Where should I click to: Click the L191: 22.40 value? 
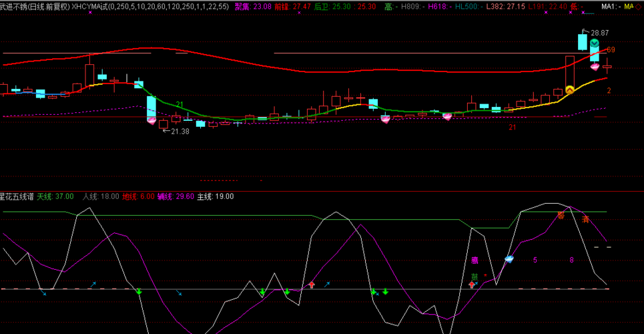click(547, 6)
